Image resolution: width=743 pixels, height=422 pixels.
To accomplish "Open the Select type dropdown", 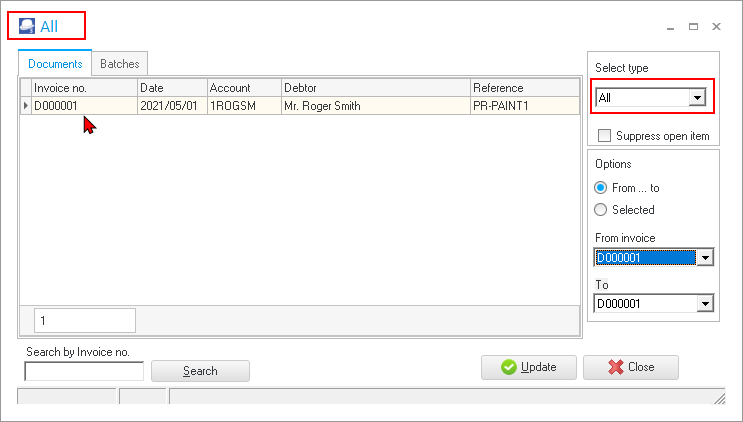I will [x=698, y=98].
